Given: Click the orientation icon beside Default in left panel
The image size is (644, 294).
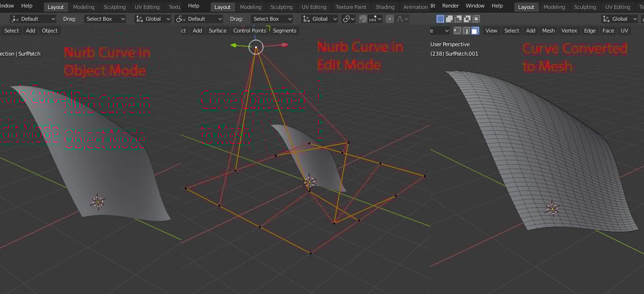Looking at the screenshot, I should (x=14, y=19).
